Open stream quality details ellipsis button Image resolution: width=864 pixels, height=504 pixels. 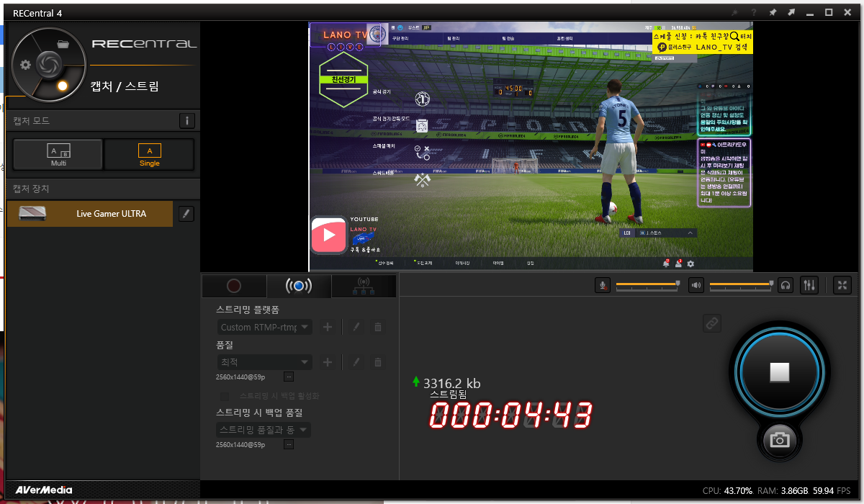(289, 377)
